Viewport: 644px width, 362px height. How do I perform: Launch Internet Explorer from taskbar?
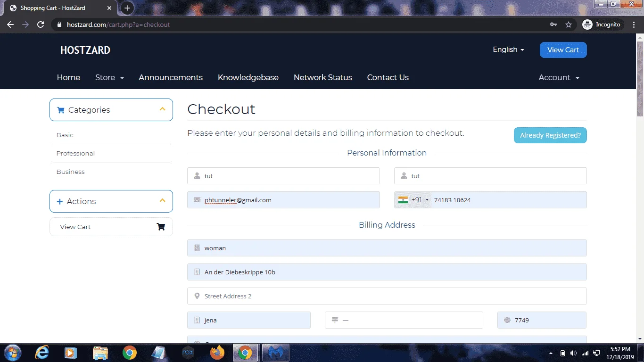(42, 353)
